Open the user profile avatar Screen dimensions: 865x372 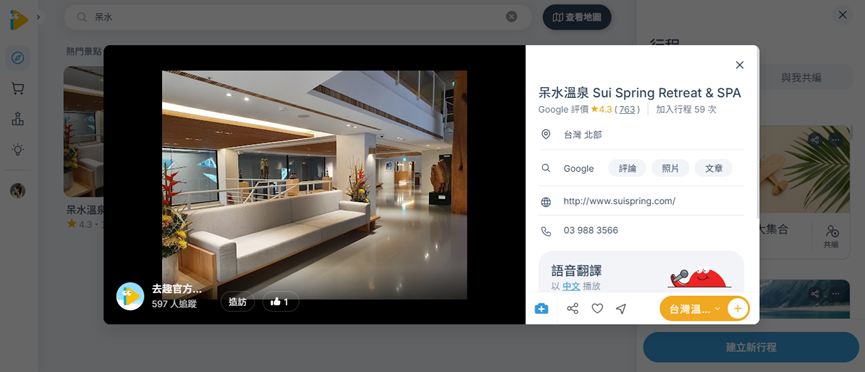pos(18,190)
